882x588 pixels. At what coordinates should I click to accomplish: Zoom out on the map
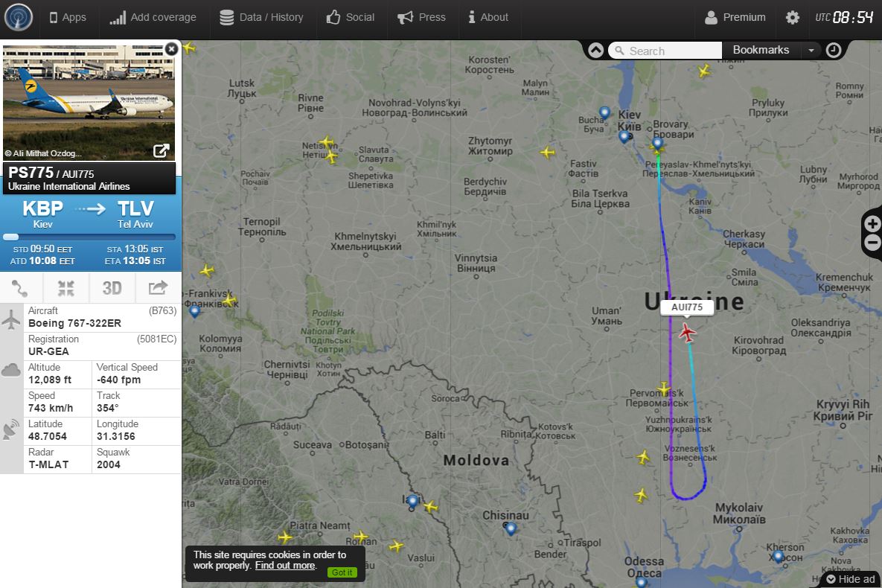(x=872, y=243)
